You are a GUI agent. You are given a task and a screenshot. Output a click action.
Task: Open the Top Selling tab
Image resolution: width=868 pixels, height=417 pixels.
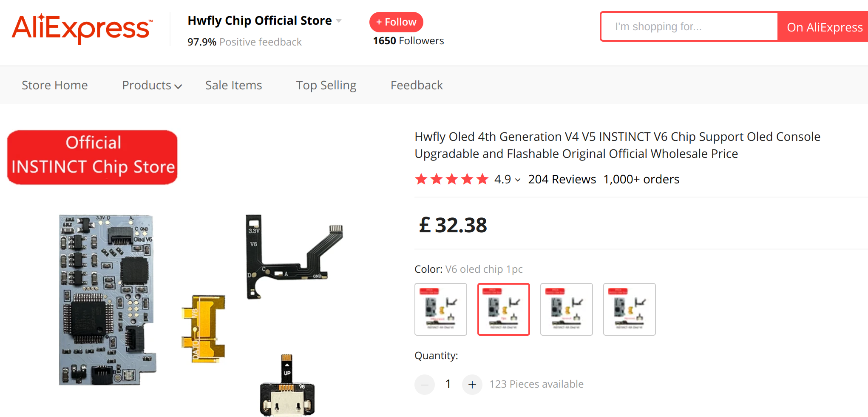point(326,86)
